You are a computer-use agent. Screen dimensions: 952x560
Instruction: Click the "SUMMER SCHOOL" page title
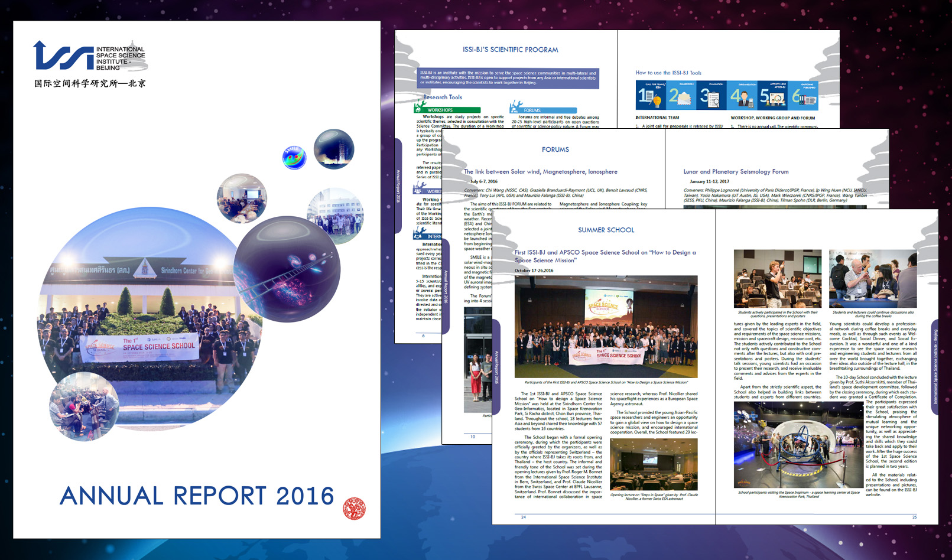606,230
